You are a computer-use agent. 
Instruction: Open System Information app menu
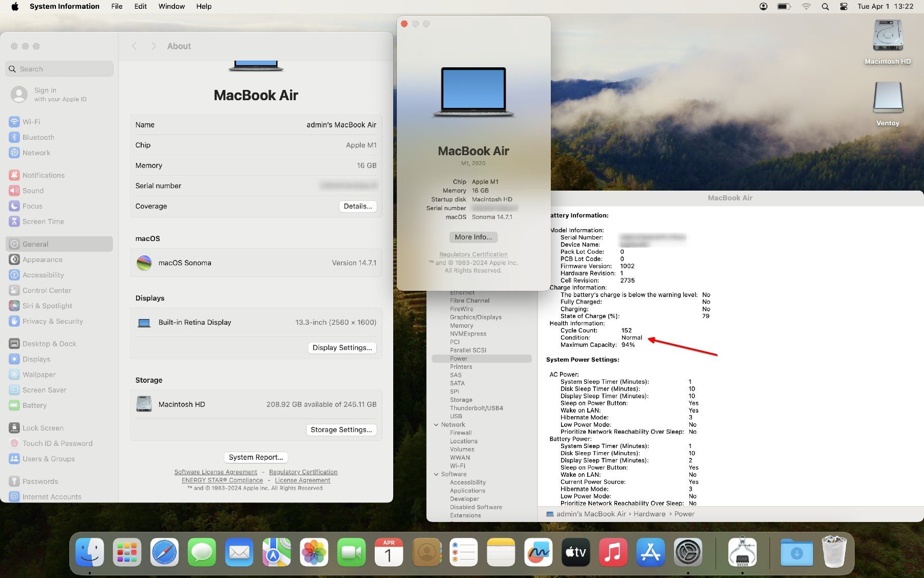pyautogui.click(x=65, y=7)
